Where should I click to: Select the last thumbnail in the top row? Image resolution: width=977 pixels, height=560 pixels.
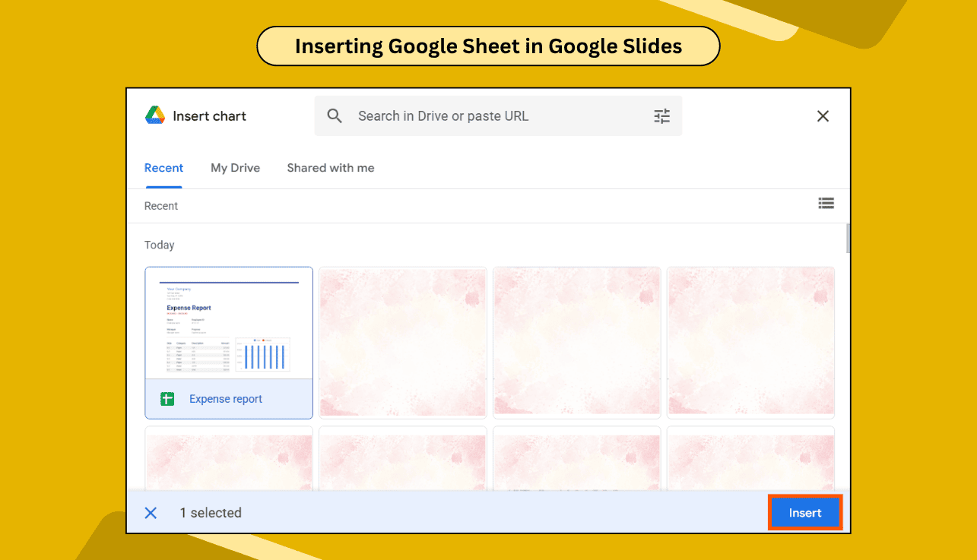[x=750, y=342]
